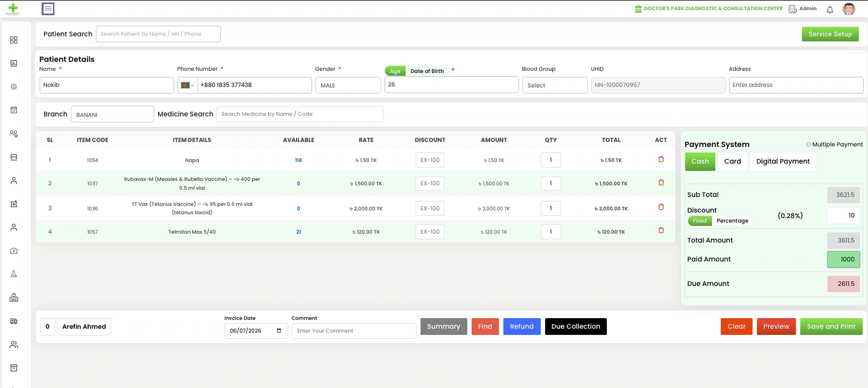Focus the Medicine Search field
868x388 pixels.
click(x=299, y=114)
